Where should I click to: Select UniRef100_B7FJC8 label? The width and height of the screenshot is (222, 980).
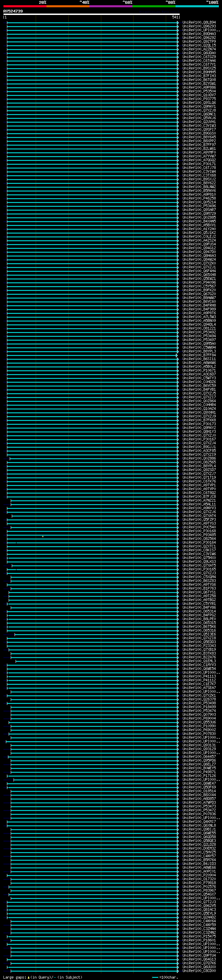pyautogui.click(x=199, y=496)
